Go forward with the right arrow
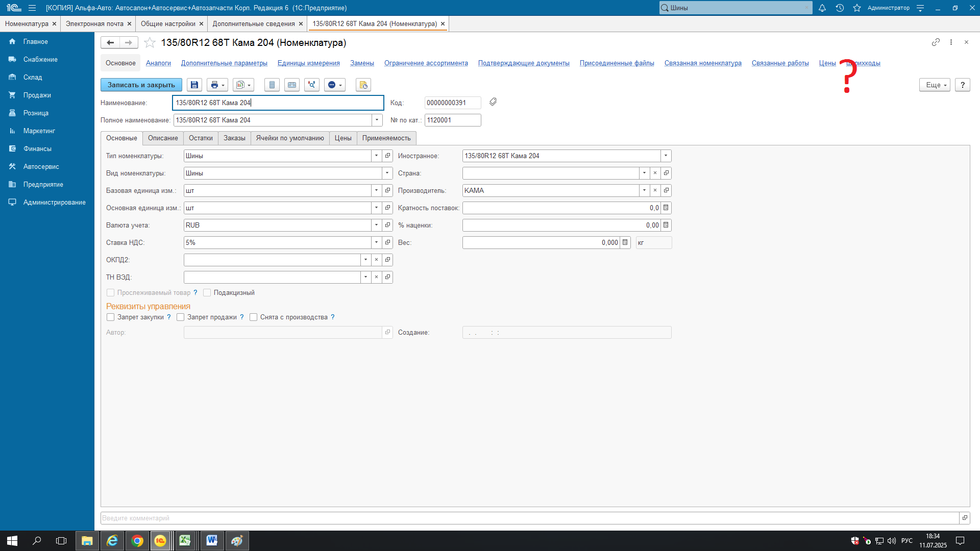This screenshot has height=551, width=980. [x=129, y=43]
